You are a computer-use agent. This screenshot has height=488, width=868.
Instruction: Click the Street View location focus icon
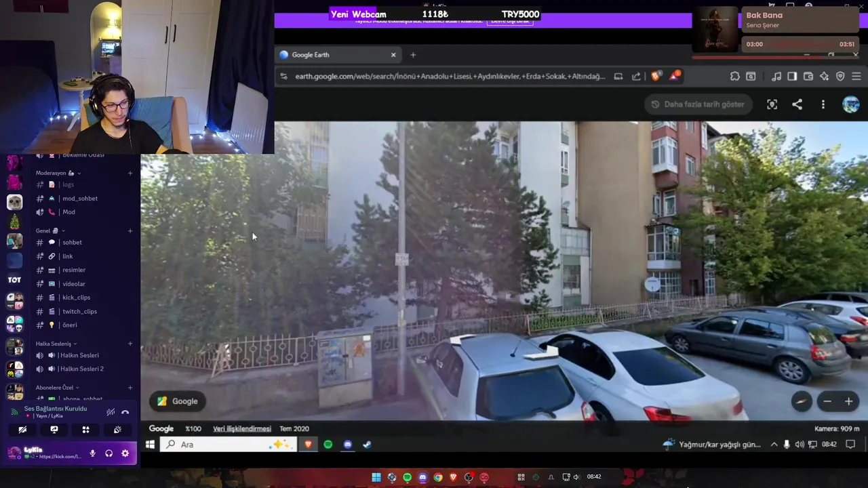772,104
